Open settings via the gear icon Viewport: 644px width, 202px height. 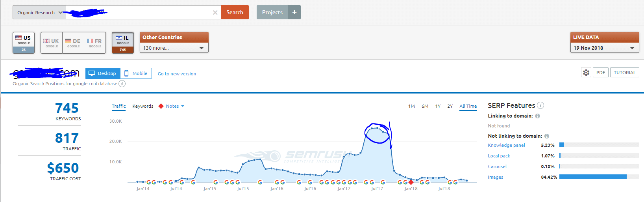click(x=586, y=73)
